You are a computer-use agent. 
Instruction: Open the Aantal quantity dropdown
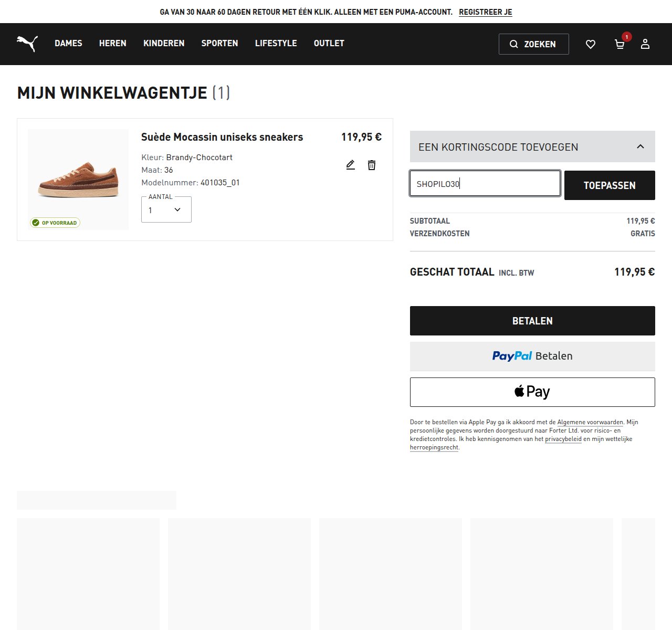pyautogui.click(x=166, y=209)
